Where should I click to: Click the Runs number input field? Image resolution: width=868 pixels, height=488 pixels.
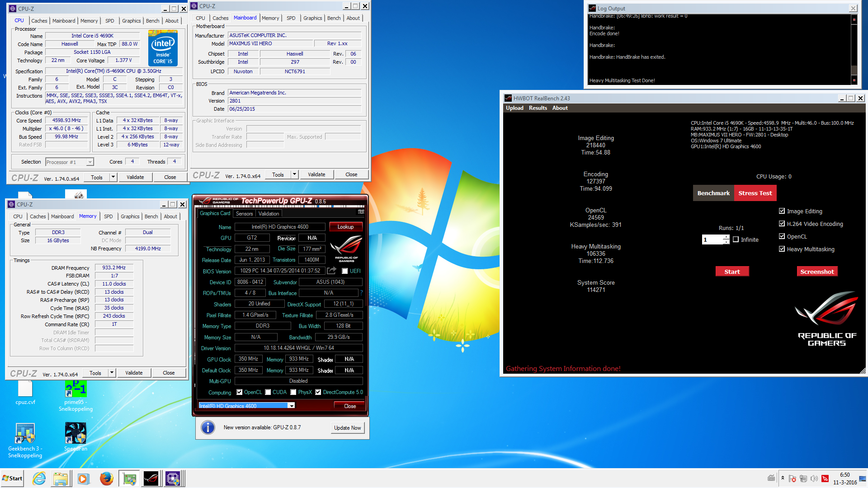[x=712, y=239]
